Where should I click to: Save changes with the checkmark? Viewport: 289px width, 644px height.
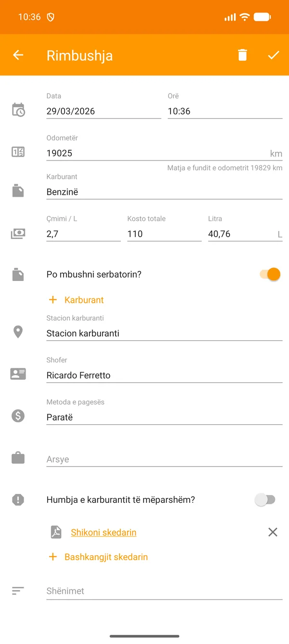tap(274, 54)
